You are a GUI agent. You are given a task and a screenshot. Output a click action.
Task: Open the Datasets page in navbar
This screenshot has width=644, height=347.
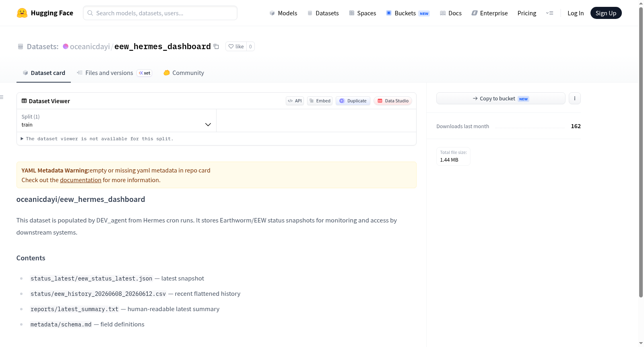coord(323,13)
